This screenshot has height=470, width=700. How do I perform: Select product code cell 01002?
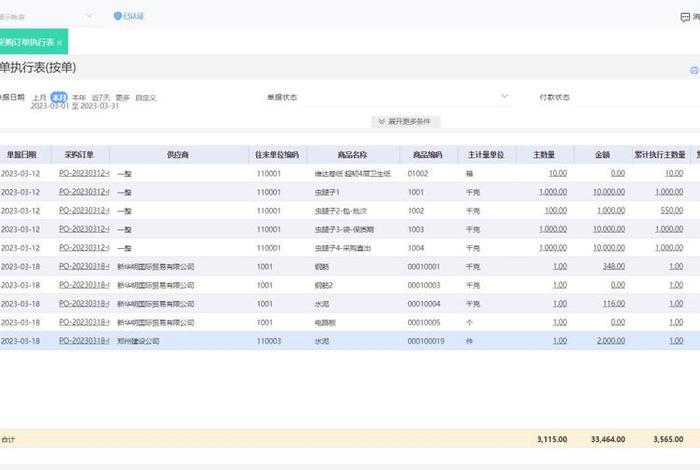click(417, 173)
